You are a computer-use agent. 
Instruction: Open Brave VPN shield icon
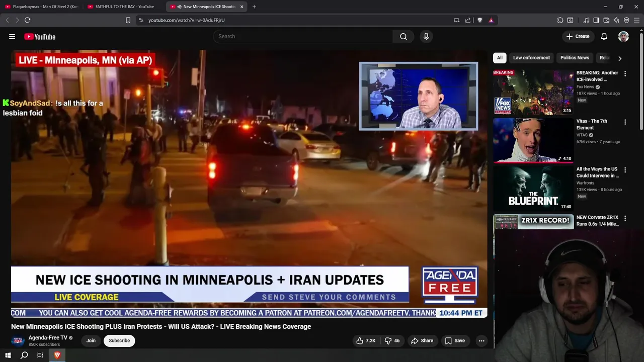626,20
